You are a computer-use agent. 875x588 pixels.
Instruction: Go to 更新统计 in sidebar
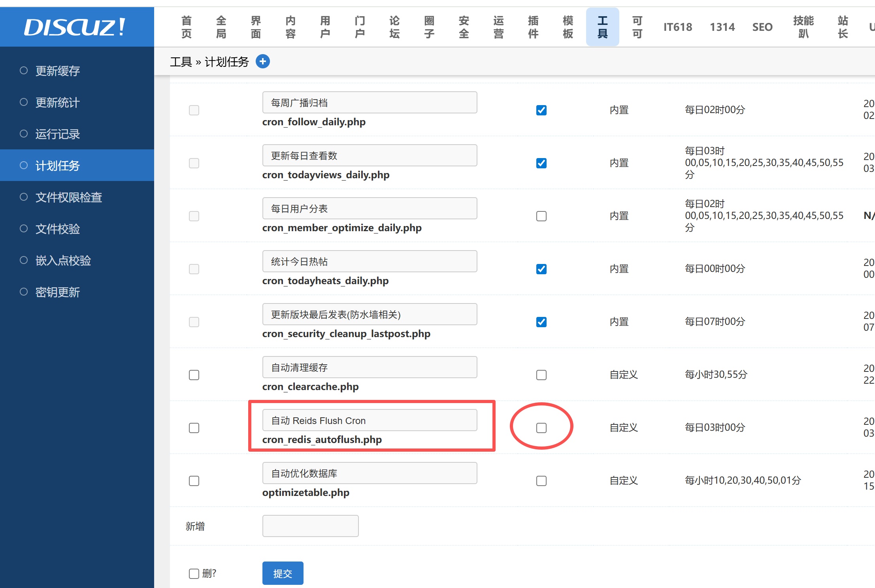(77, 102)
